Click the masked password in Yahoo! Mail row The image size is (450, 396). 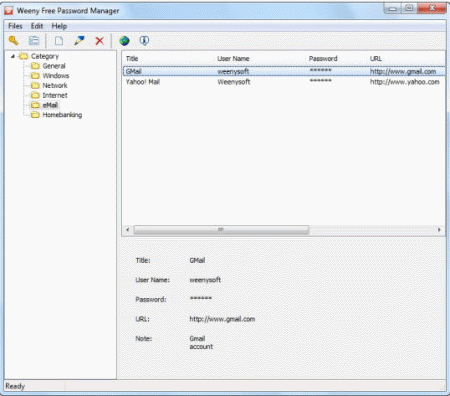(320, 81)
